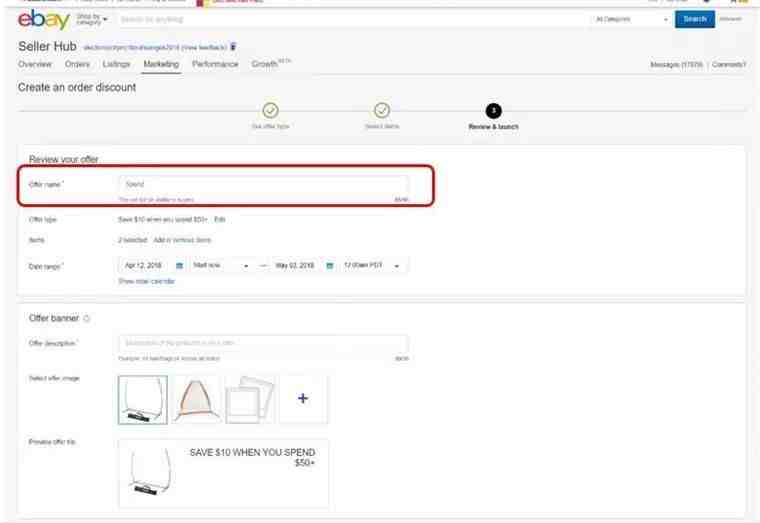
Task: Click Add or remove items link
Action: [182, 240]
